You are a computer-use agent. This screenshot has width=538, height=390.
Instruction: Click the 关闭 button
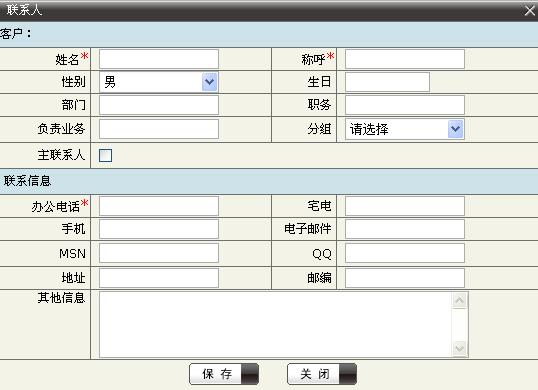click(322, 374)
